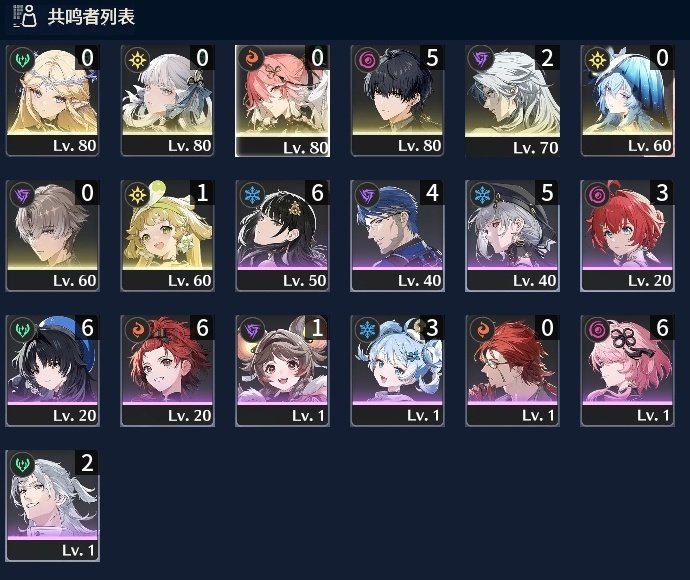
Task: Open the black-haired girl Lv. 50 card
Action: (282, 235)
